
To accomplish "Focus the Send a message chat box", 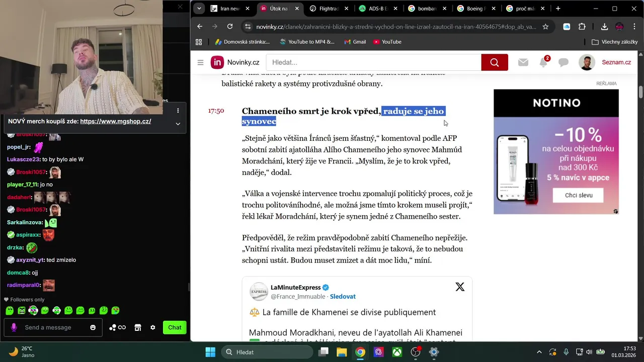I will pyautogui.click(x=53, y=327).
